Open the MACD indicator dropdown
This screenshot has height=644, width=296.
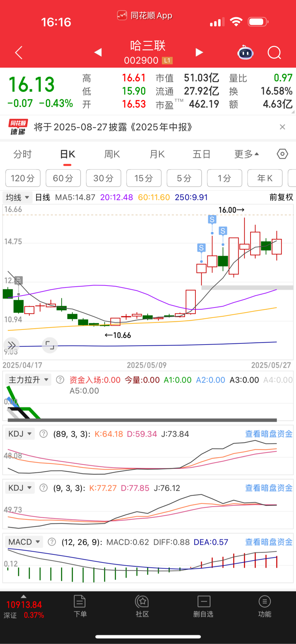coord(24,542)
